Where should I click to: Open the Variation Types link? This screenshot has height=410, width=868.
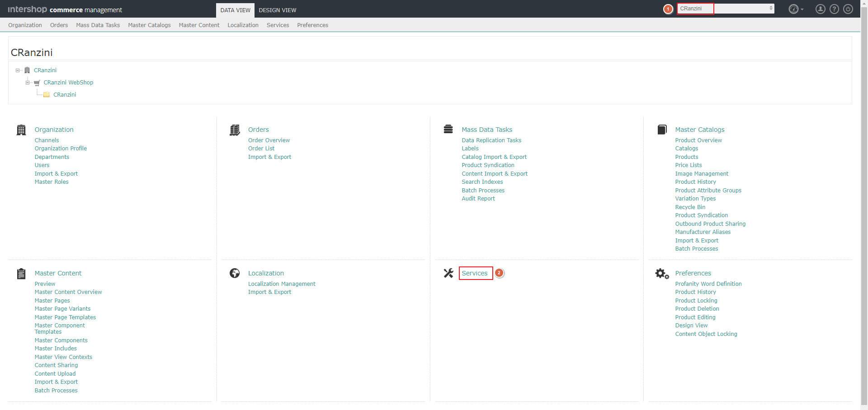coord(695,199)
